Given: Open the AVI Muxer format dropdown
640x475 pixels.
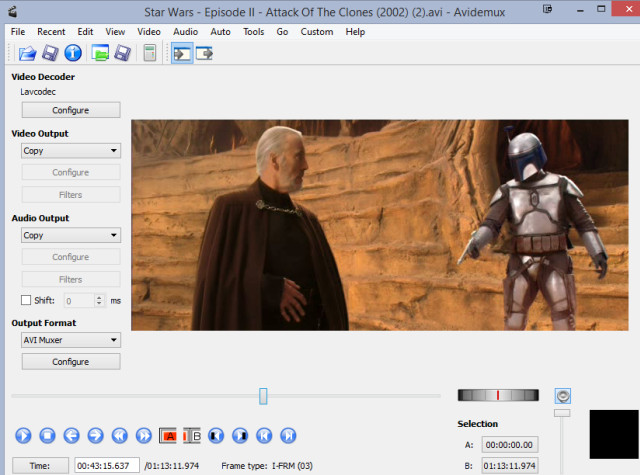Looking at the screenshot, I should click(x=70, y=340).
